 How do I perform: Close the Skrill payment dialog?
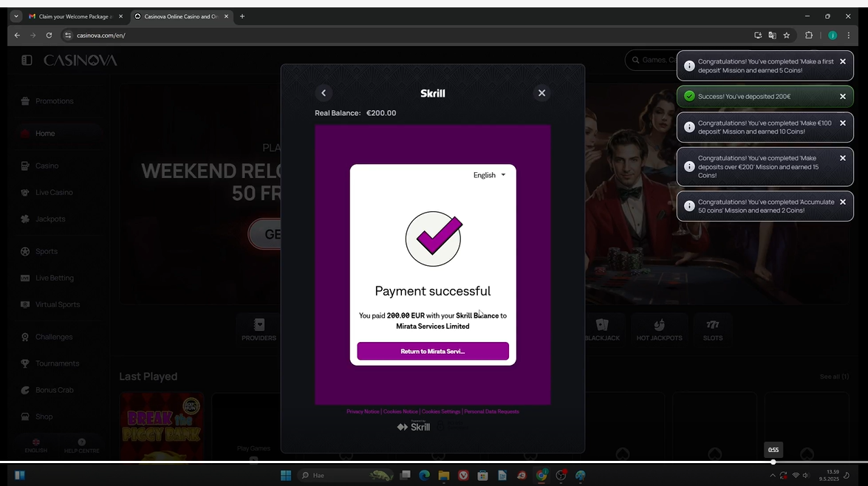[x=542, y=93]
